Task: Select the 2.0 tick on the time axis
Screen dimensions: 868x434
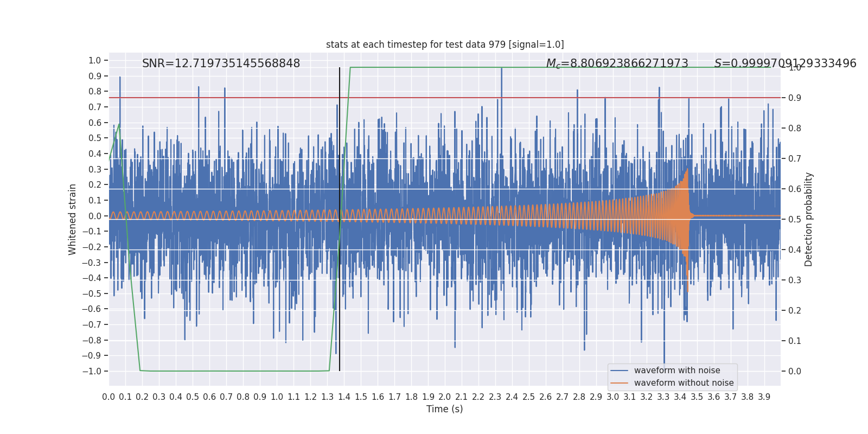Action: coord(445,397)
